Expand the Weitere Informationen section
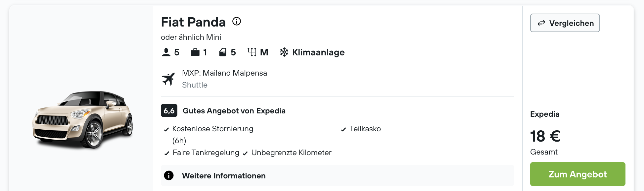Image resolution: width=644 pixels, height=191 pixels. 338,175
